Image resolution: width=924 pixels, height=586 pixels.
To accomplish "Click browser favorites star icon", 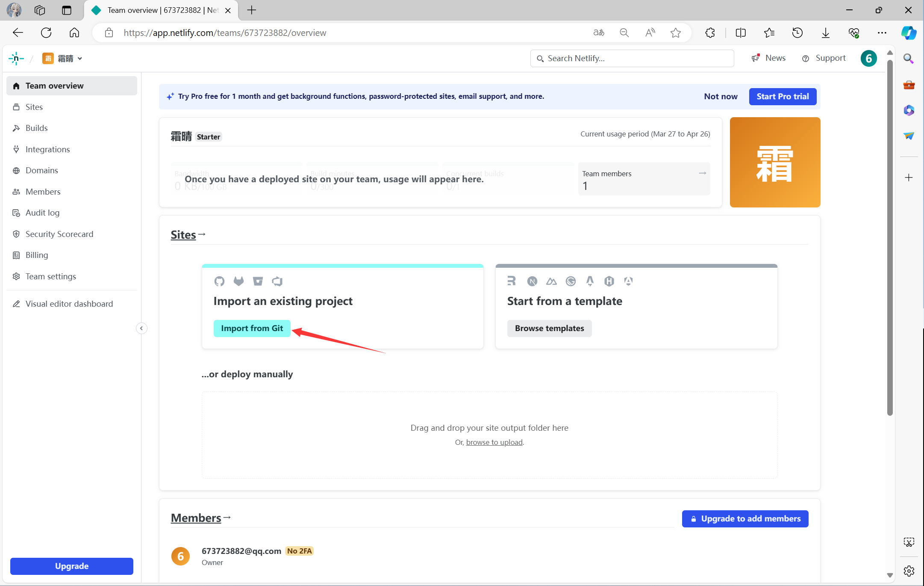I will (675, 33).
